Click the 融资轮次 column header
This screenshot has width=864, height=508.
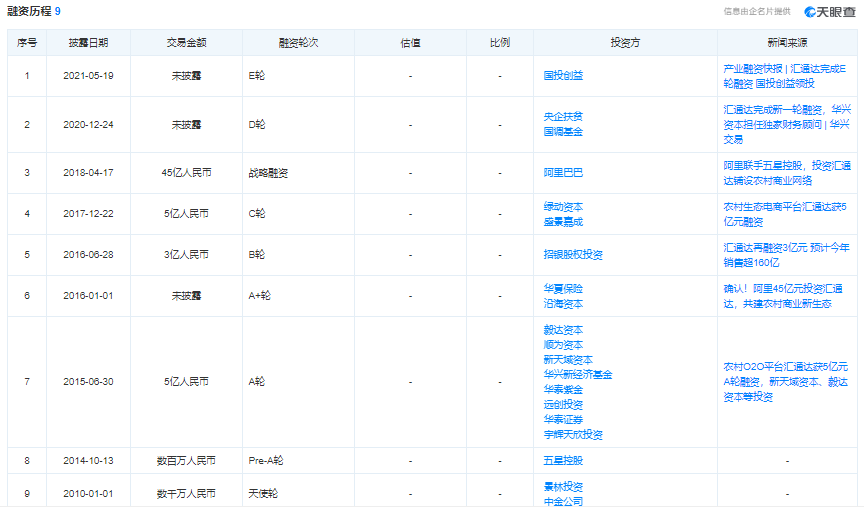click(x=298, y=43)
